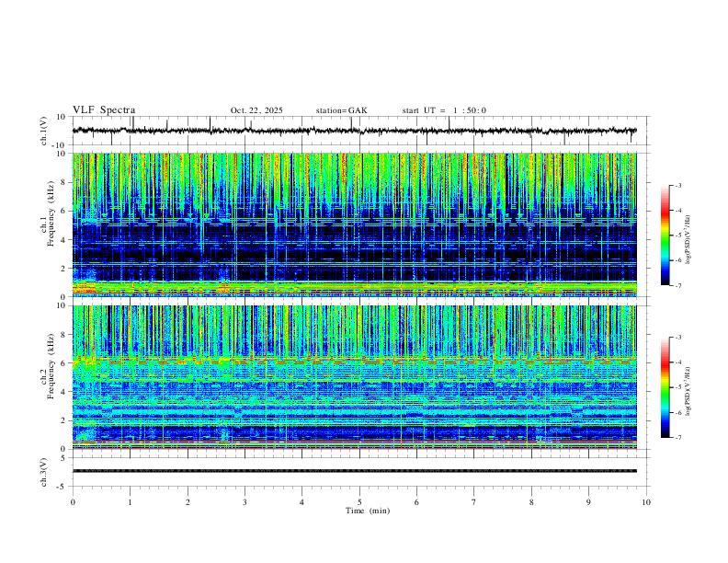Screen dimensions: 728x563
Task: Click time axis tick label "7"
Action: (x=474, y=502)
